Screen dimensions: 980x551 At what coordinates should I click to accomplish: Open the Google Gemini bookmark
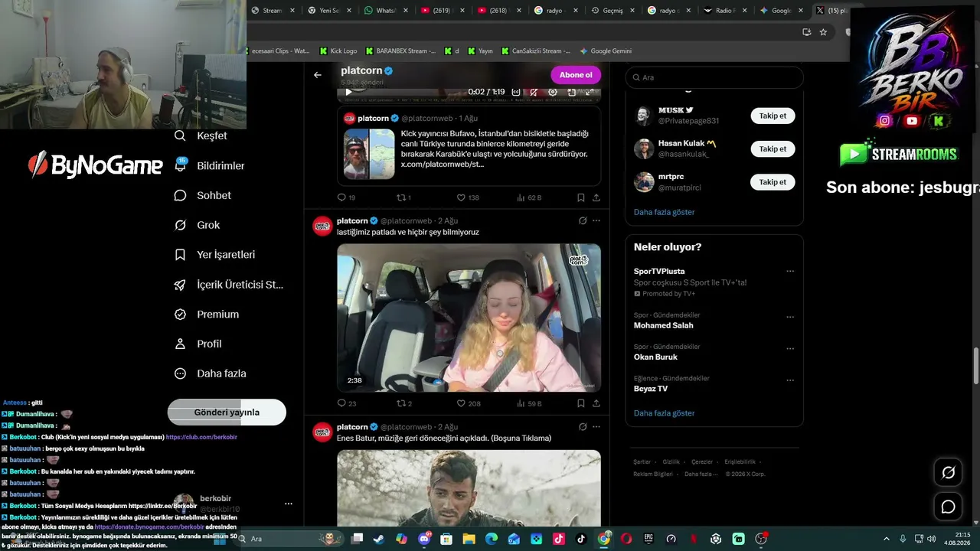pos(606,51)
